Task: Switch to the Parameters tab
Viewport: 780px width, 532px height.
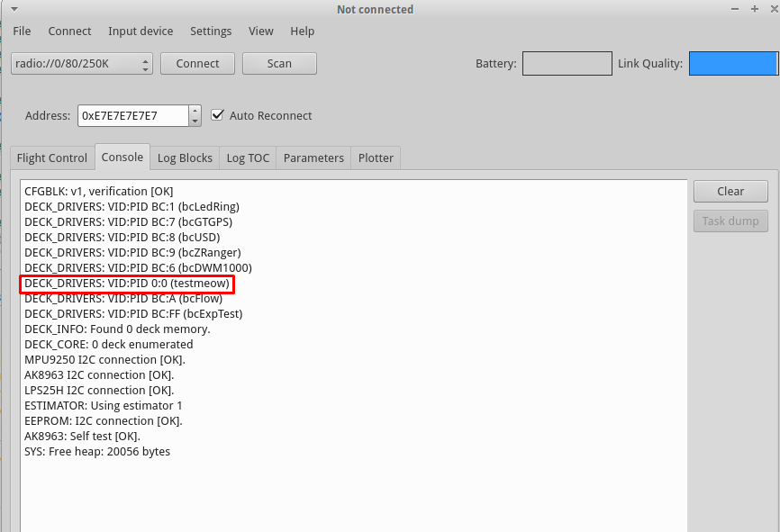Action: 313,158
